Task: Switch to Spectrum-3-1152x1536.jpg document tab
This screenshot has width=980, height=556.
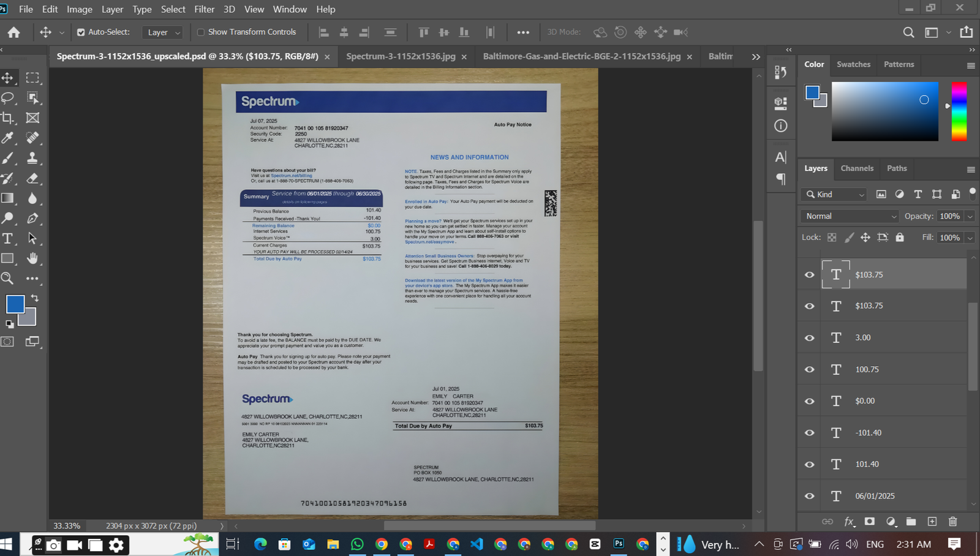Action: point(401,56)
